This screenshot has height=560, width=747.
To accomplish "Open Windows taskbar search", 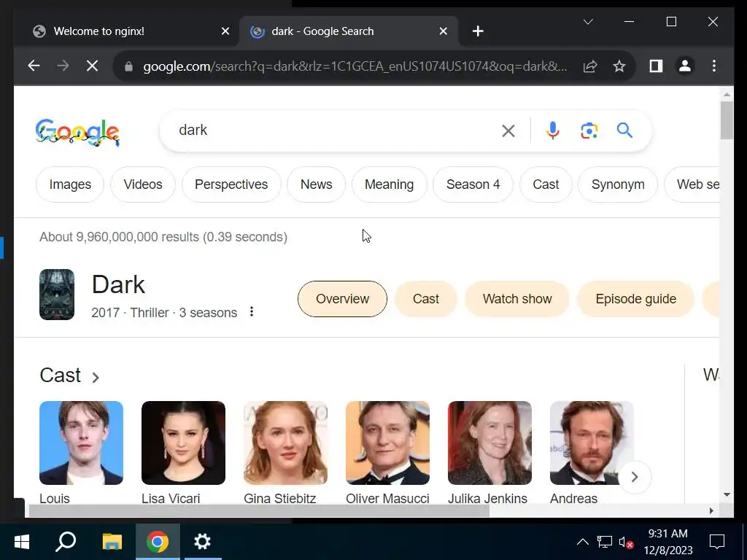I will [x=66, y=542].
